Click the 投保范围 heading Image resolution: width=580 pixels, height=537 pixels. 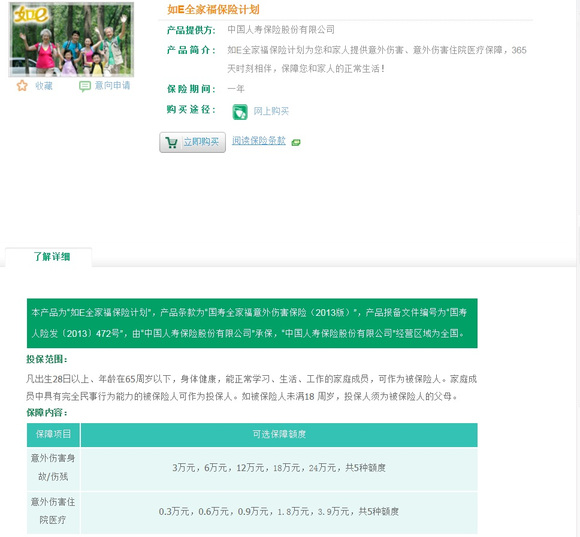click(x=47, y=359)
